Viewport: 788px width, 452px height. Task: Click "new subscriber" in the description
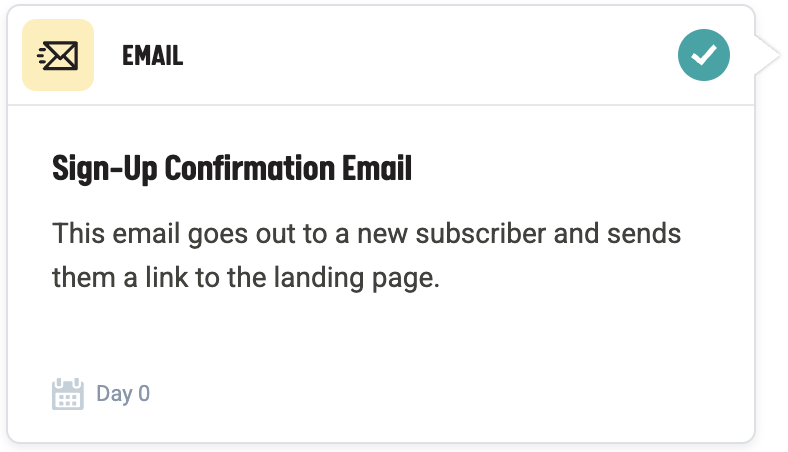[461, 235]
